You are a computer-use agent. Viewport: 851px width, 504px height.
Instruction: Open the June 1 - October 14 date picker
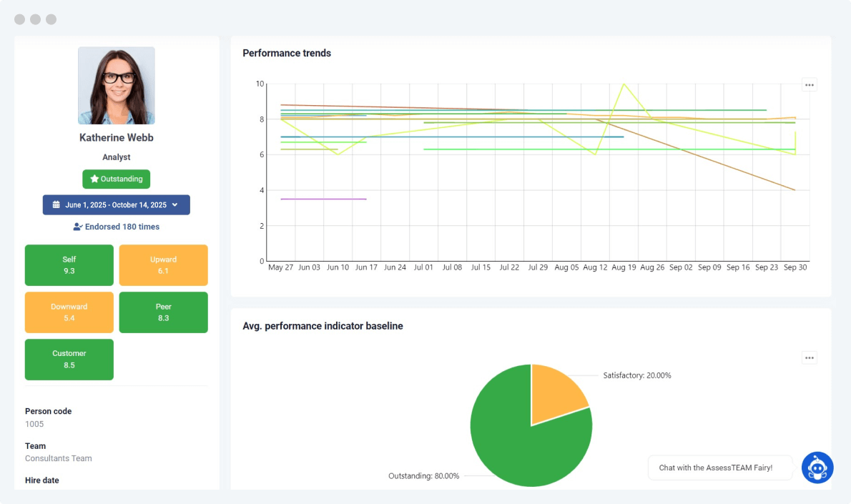[x=116, y=204]
